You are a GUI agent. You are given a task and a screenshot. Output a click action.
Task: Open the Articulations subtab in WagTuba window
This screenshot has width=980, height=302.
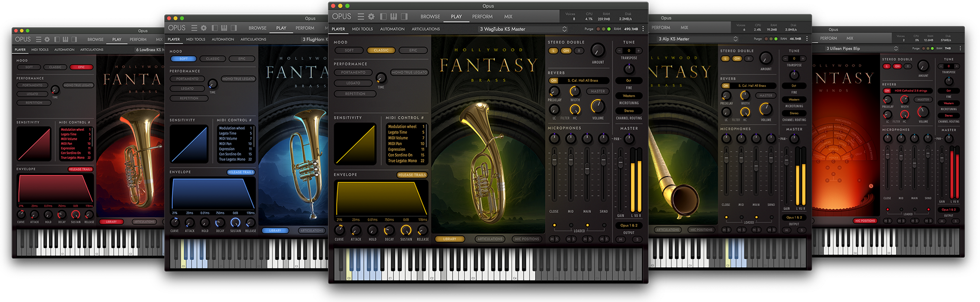pos(425,29)
